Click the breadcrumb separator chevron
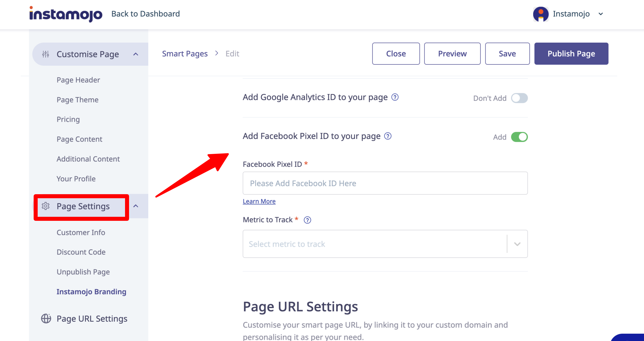Viewport: 644px width, 341px height. 217,53
